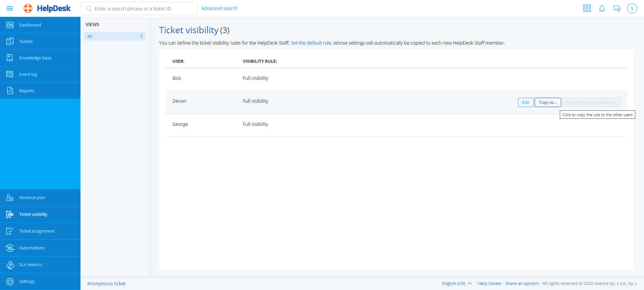Open the apps grid icon
Image resolution: width=644 pixels, height=290 pixels.
pyautogui.click(x=587, y=8)
